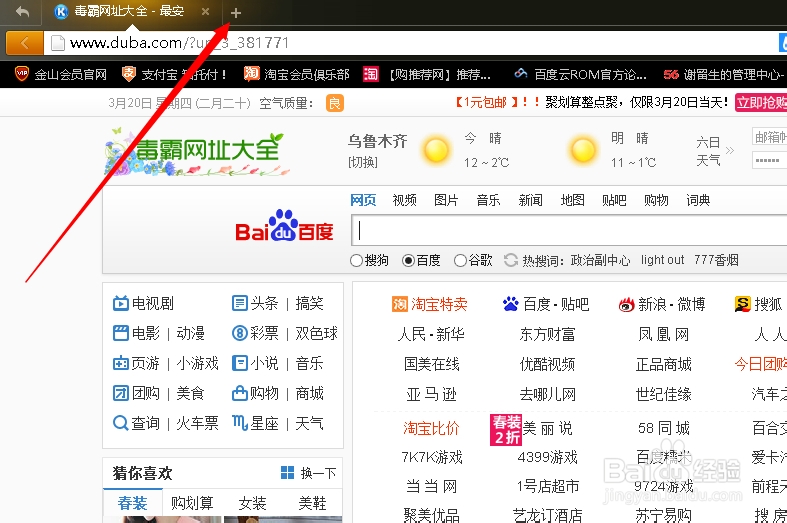
Task: Open 电视剧 category icon link
Action: coord(144,303)
